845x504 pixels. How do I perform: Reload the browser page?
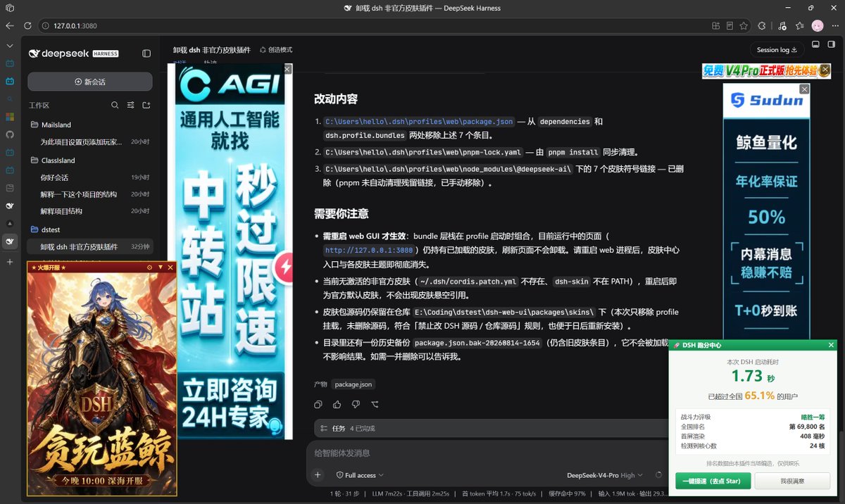(x=27, y=26)
